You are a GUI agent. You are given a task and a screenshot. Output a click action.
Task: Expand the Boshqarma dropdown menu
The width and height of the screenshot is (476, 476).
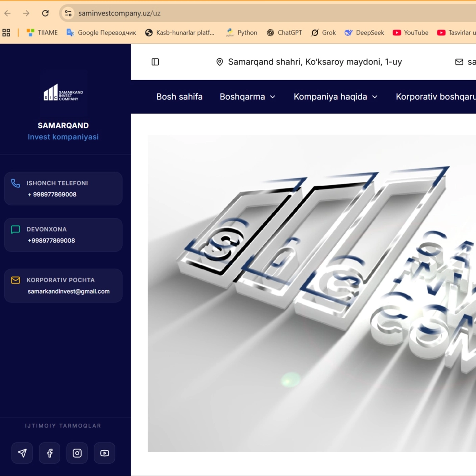point(247,97)
